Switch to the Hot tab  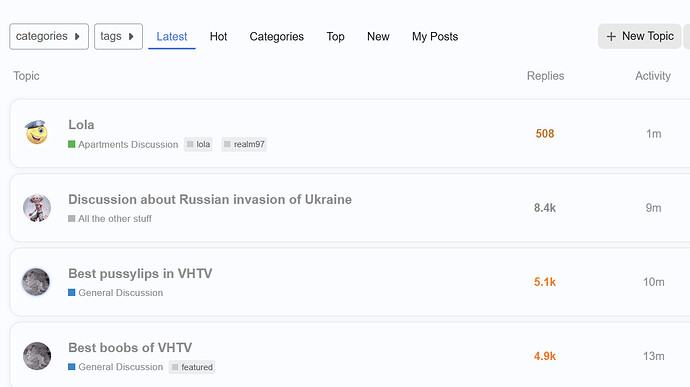pos(218,37)
